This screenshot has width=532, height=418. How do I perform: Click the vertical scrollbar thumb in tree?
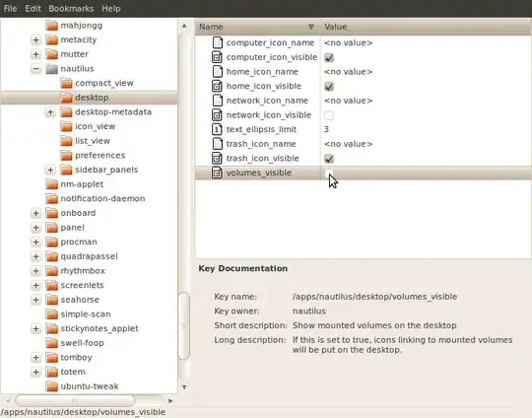click(184, 326)
